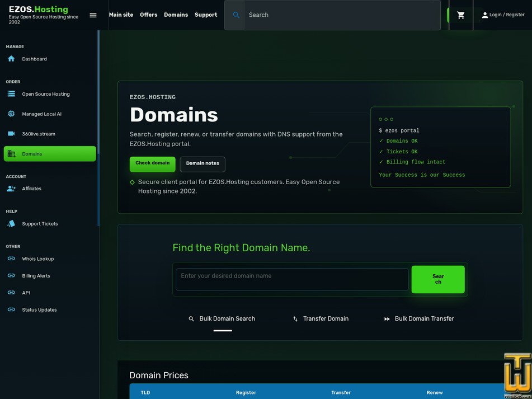
Task: Click the Transfer column header
Action: pyautogui.click(x=341, y=392)
